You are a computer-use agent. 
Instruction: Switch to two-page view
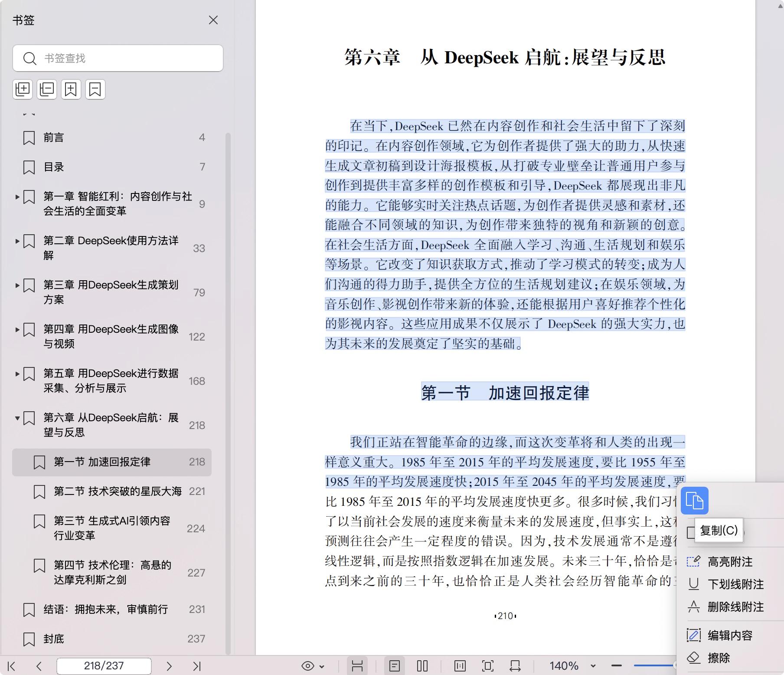(x=422, y=666)
